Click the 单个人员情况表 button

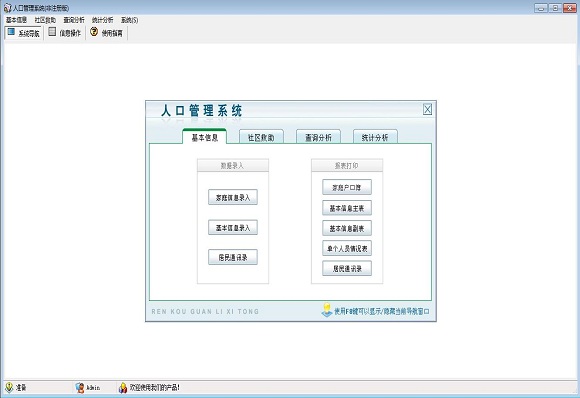point(347,248)
